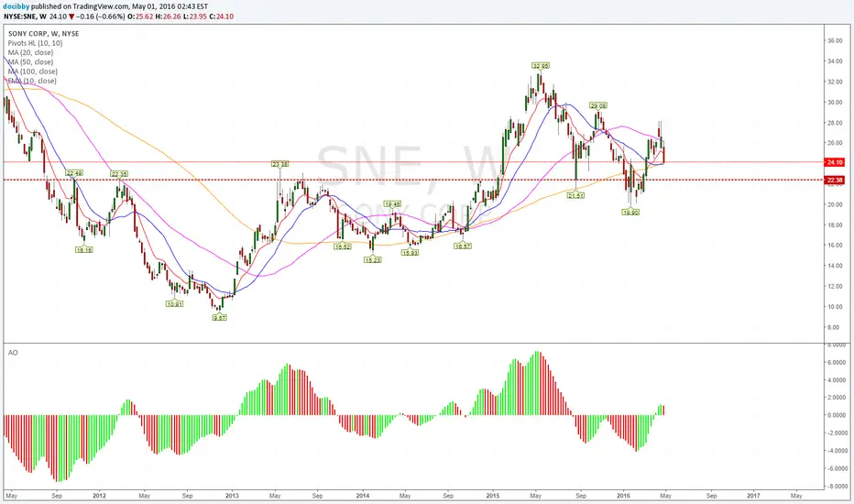Click the 18.00 price axis label
854x504 pixels.
pos(835,225)
